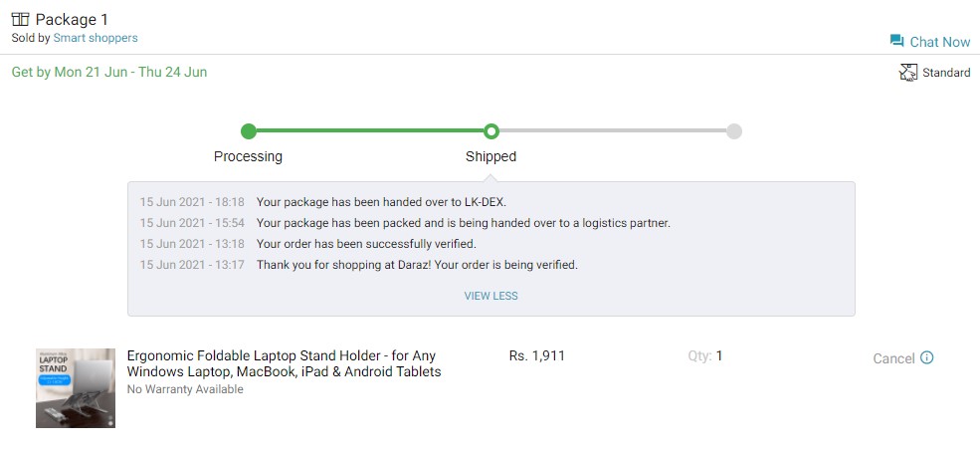The width and height of the screenshot is (980, 452).
Task: Click the green progress bar segment
Action: [x=370, y=130]
